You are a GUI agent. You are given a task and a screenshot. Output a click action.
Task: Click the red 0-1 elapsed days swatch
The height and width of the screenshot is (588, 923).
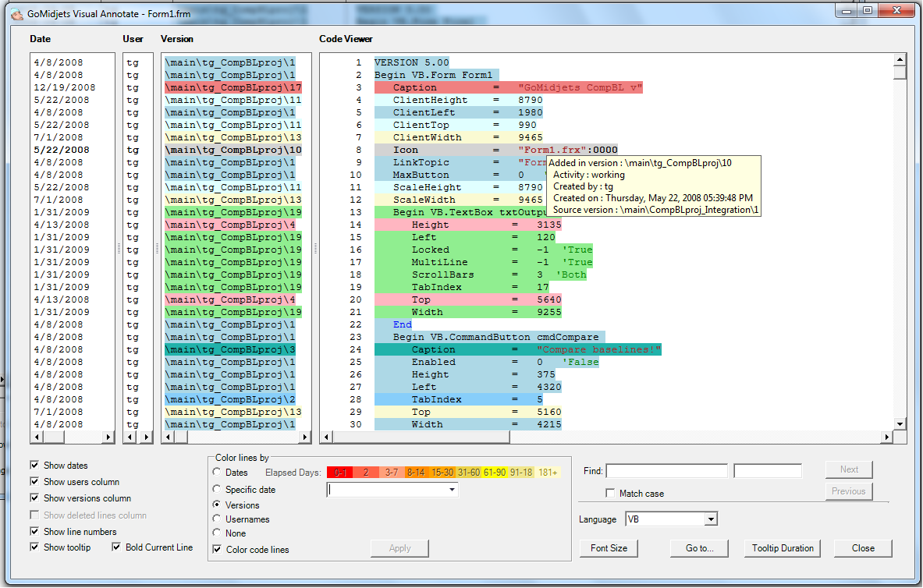click(340, 473)
